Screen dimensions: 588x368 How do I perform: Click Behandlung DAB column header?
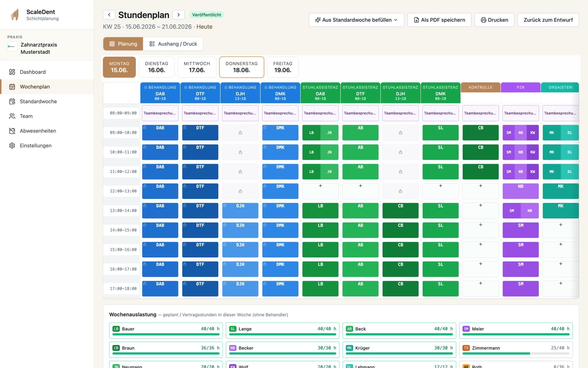[x=160, y=93]
